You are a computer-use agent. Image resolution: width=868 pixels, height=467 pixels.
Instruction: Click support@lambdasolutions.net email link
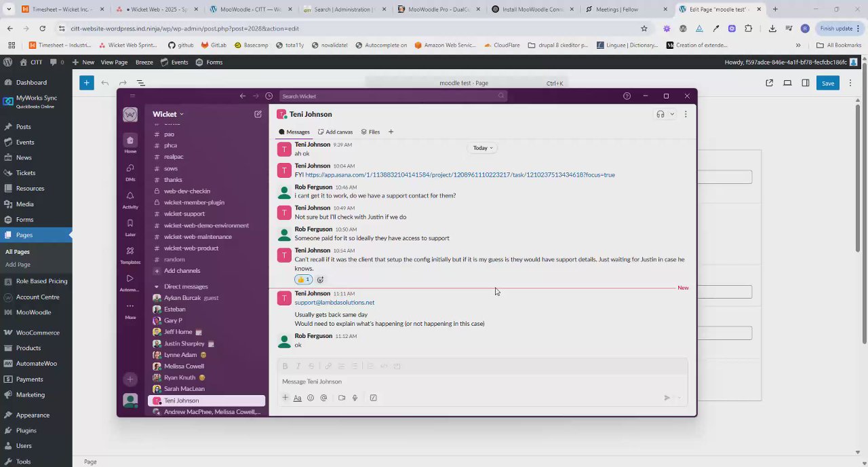tap(334, 303)
